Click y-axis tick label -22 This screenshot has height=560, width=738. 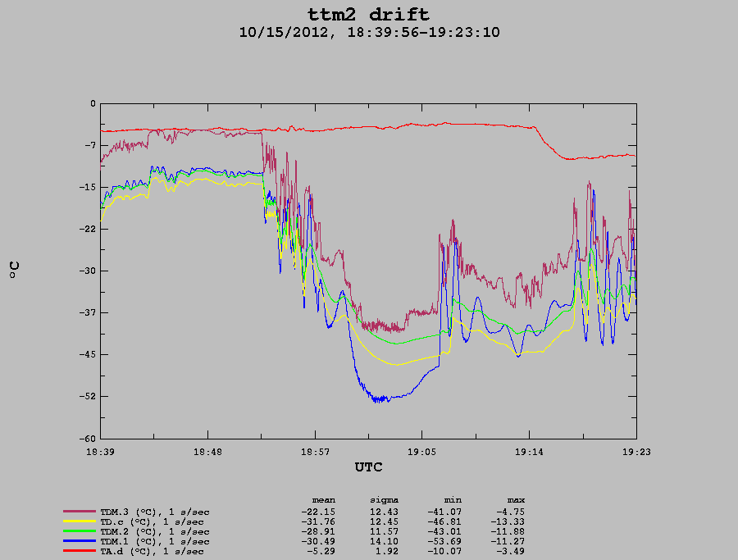[87, 230]
